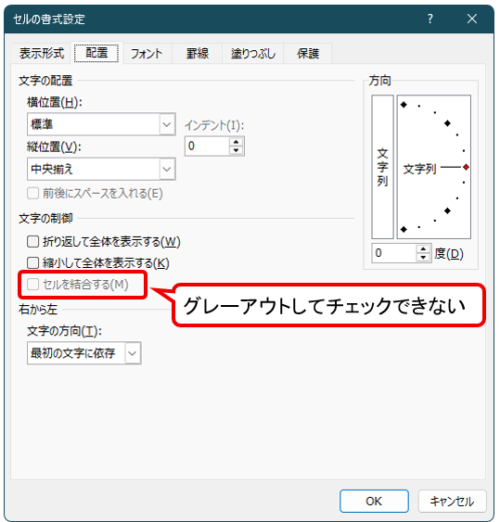Decrease the インデント spinner value
This screenshot has height=522, width=500.
[x=236, y=150]
